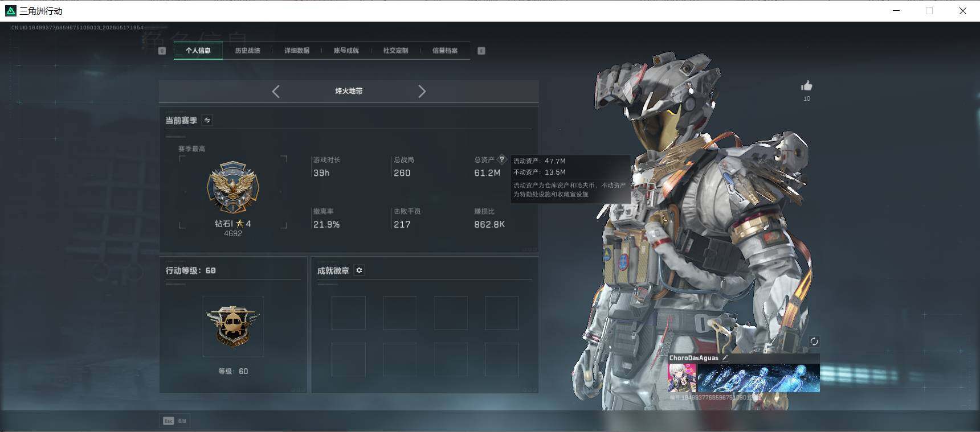This screenshot has width=980, height=432.
Task: Switch to the 账号成就 tab
Action: coord(346,51)
